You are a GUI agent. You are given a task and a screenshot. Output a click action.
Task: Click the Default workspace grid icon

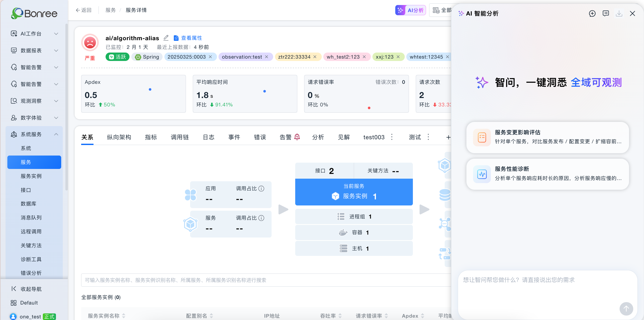pos(14,303)
